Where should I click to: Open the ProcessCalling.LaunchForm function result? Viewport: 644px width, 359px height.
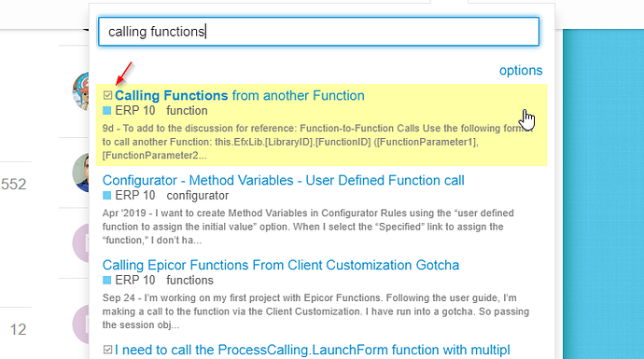(x=312, y=350)
